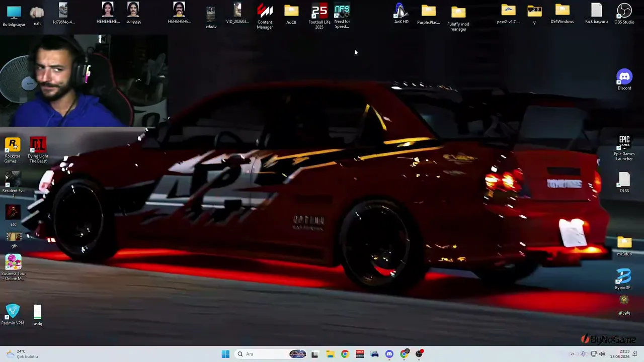Launch the Resident Evil 4 shortcut

point(13,184)
